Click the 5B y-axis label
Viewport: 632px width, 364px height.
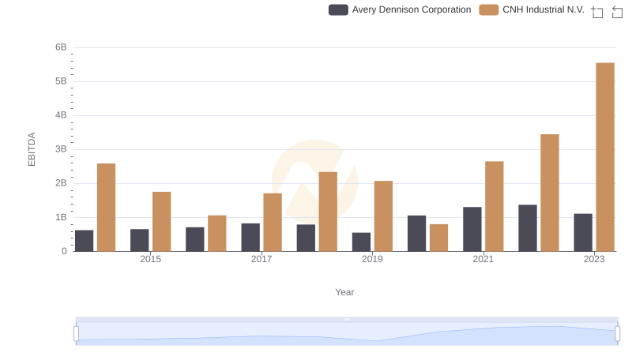pyautogui.click(x=61, y=81)
